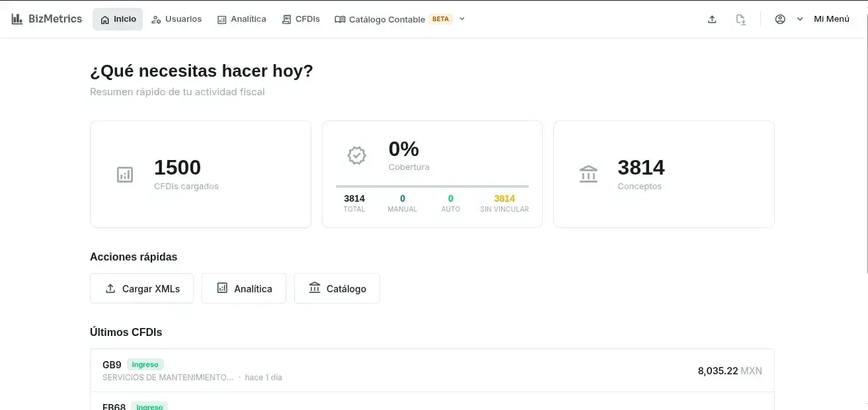Click the hace 1 día timestamp
Viewport: 868px width, 410px height.
click(x=263, y=378)
